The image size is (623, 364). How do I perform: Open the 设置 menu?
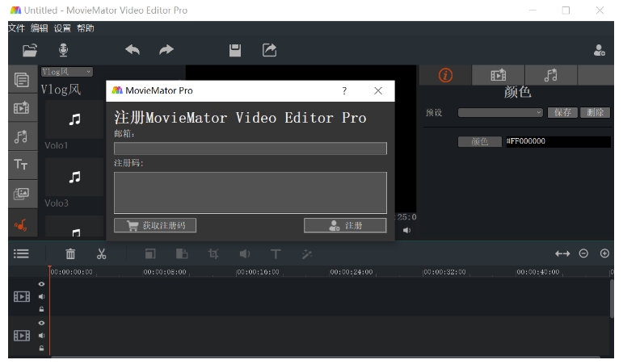(x=62, y=28)
